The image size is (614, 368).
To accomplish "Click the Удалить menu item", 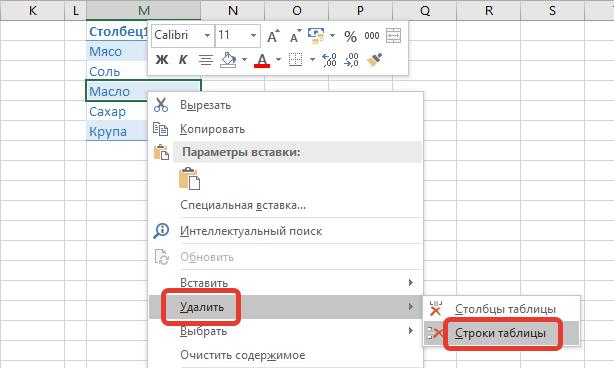I will click(x=286, y=307).
